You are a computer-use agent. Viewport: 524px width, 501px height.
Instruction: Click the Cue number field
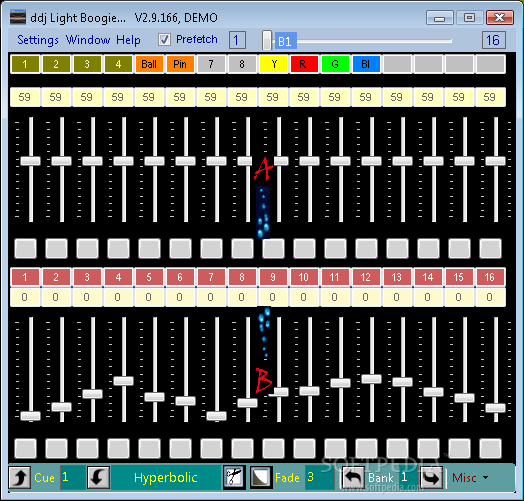click(x=72, y=478)
